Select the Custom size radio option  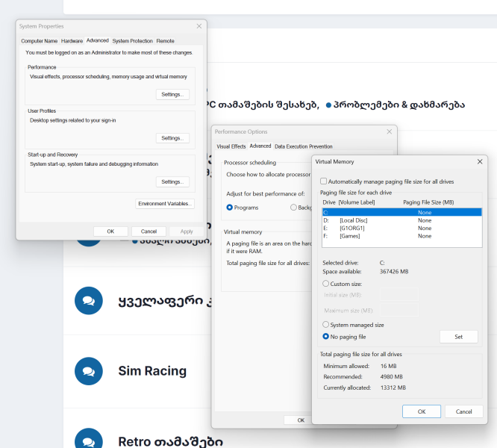(326, 284)
